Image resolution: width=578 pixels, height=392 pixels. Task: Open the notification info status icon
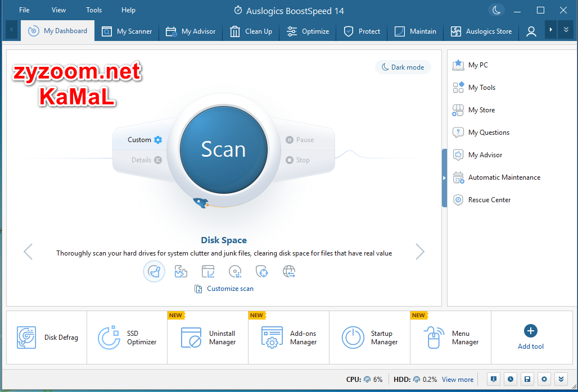click(x=493, y=379)
